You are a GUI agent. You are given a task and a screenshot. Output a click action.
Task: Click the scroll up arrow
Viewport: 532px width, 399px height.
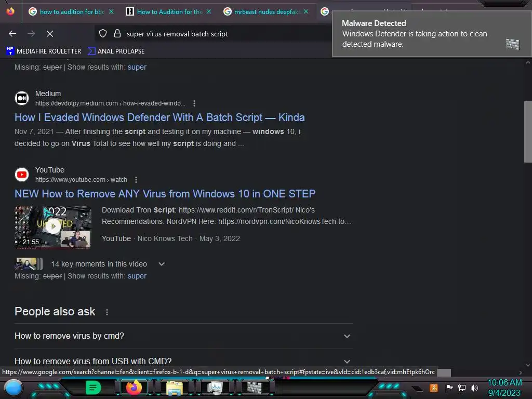pos(528,62)
